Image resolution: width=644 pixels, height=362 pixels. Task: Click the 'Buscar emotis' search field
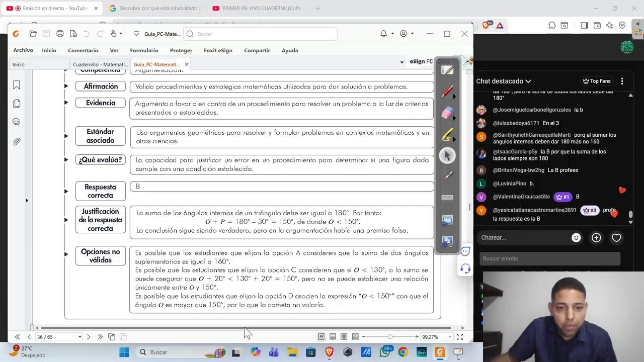click(x=550, y=258)
